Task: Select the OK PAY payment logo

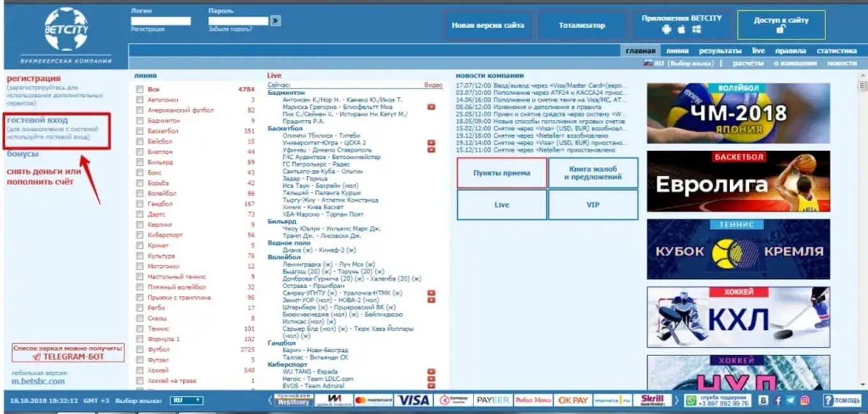Action: tap(573, 400)
